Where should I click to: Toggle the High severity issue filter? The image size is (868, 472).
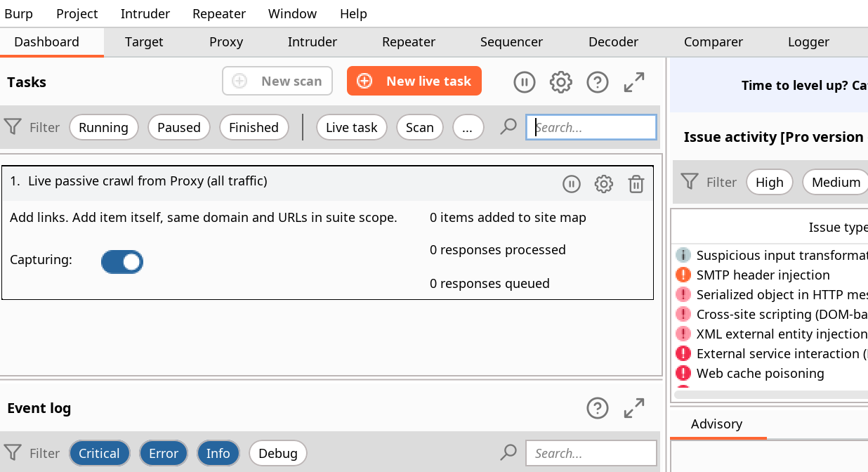coord(770,182)
